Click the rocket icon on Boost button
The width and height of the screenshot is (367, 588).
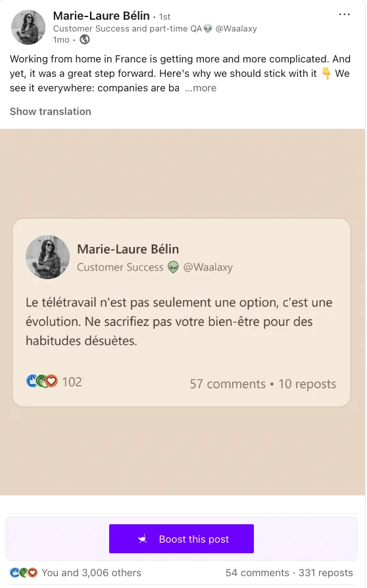(143, 539)
